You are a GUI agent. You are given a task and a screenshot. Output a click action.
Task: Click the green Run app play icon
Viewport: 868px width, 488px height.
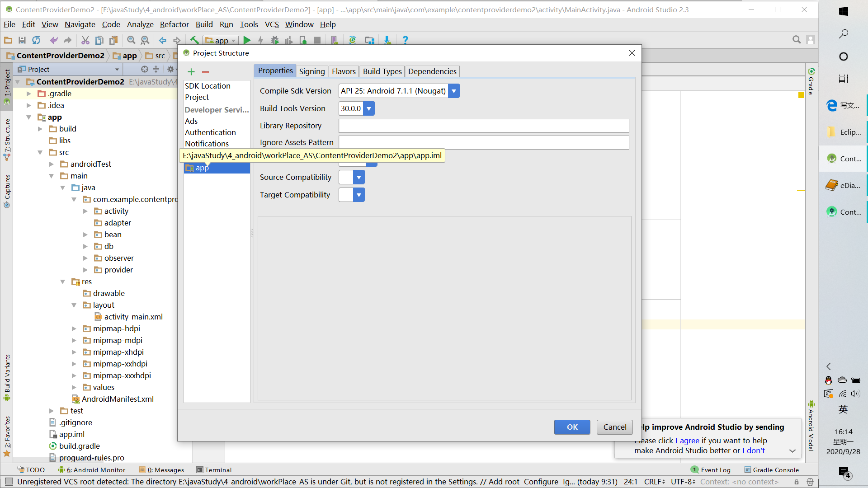coord(247,40)
